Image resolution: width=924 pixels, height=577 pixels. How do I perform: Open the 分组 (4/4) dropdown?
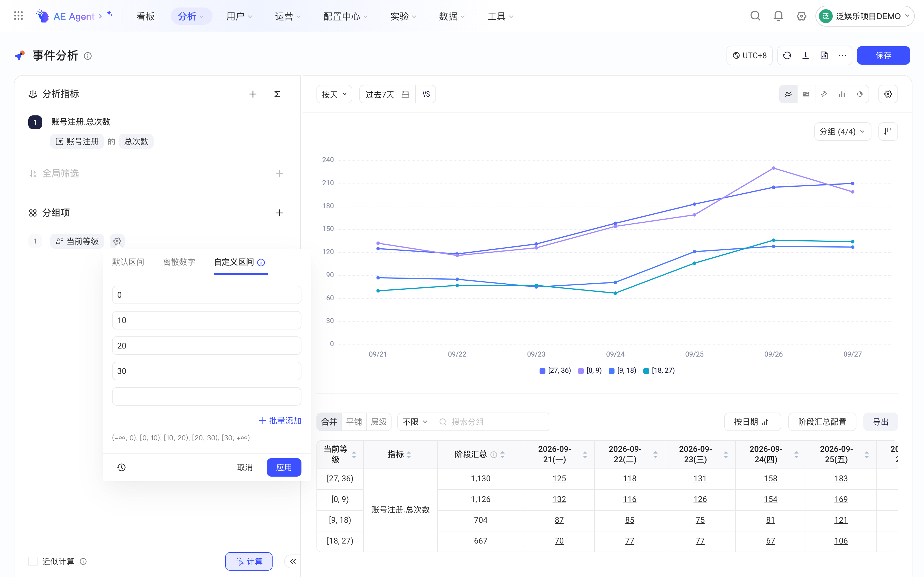pyautogui.click(x=843, y=132)
